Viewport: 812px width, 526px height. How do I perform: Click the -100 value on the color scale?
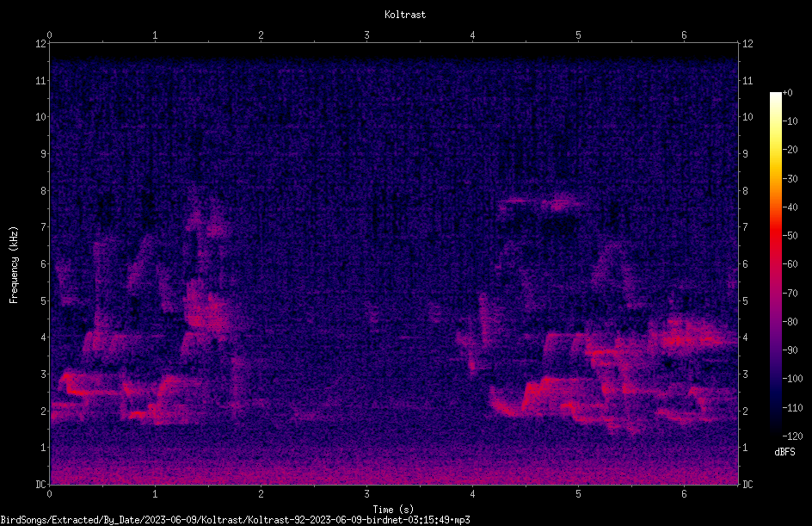pos(792,379)
